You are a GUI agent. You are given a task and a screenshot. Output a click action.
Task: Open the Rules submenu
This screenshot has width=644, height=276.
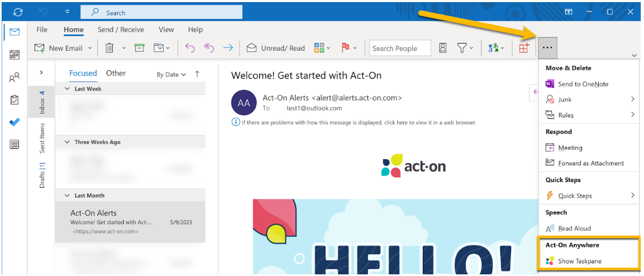(588, 115)
